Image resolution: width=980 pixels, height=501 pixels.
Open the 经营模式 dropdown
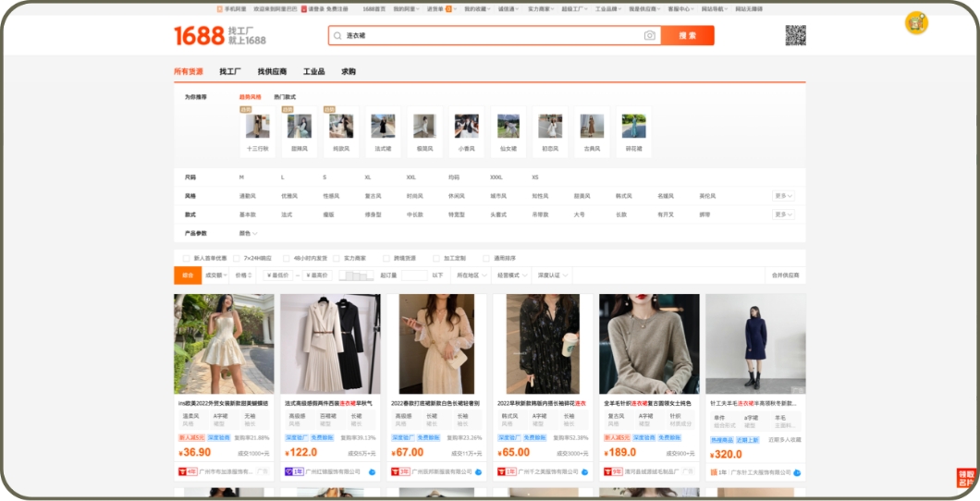511,275
